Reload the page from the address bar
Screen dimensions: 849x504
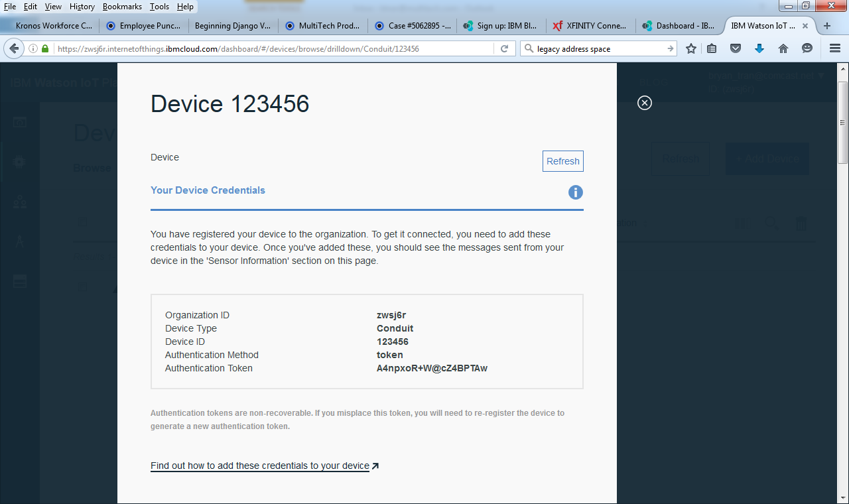(504, 48)
